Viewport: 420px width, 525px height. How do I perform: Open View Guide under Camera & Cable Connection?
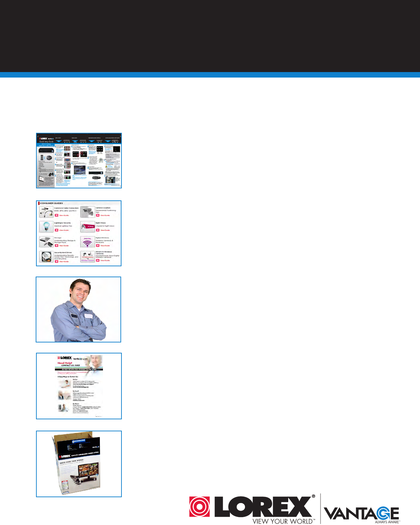pos(62,215)
